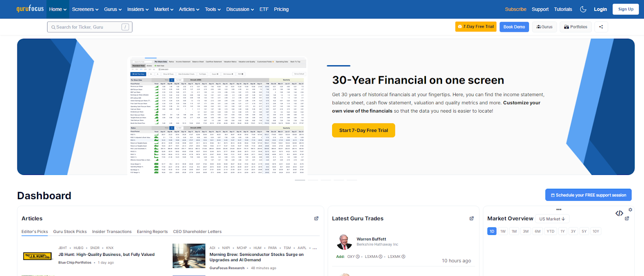
Task: Open Latest Guru Trades external link icon
Action: (x=472, y=218)
